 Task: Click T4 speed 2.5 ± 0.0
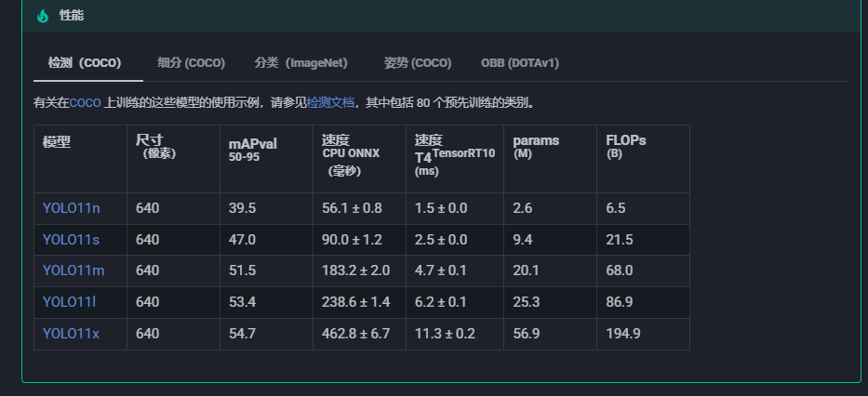[441, 240]
